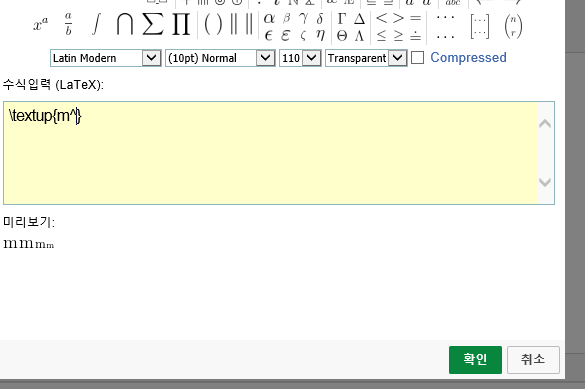Image resolution: width=585 pixels, height=389 pixels.
Task: Insert parentheses brackets
Action: 213,25
